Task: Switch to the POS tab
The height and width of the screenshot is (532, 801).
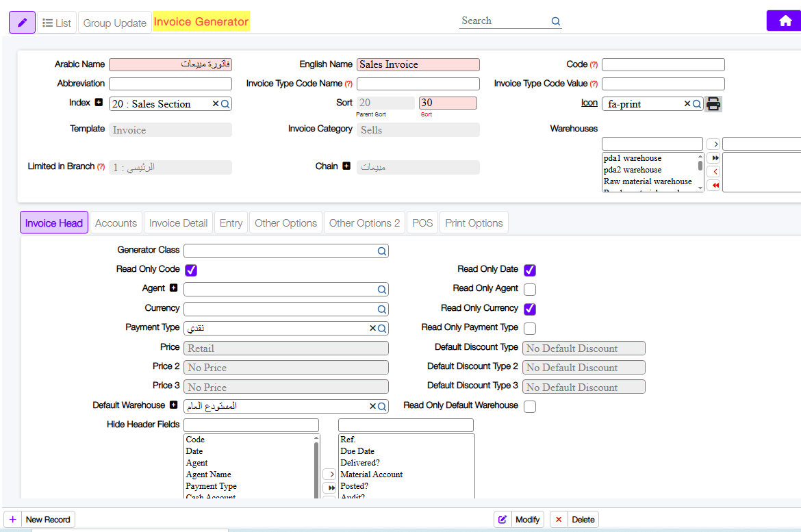Action: click(x=422, y=223)
